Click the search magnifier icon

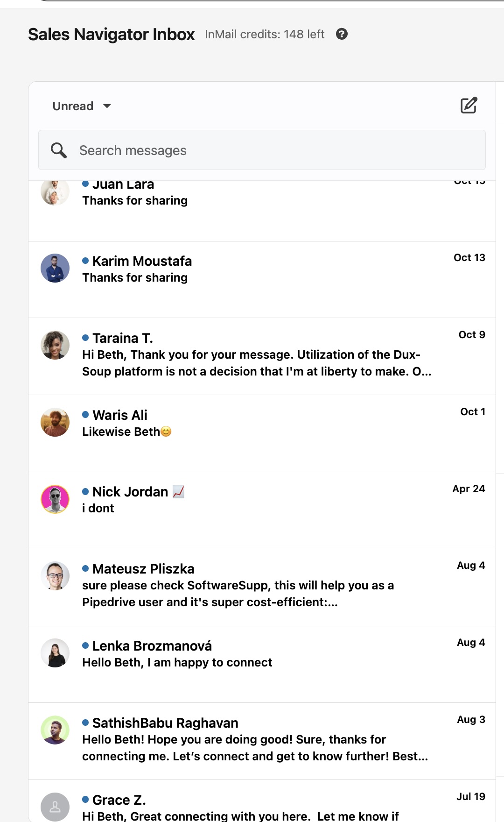click(x=59, y=150)
